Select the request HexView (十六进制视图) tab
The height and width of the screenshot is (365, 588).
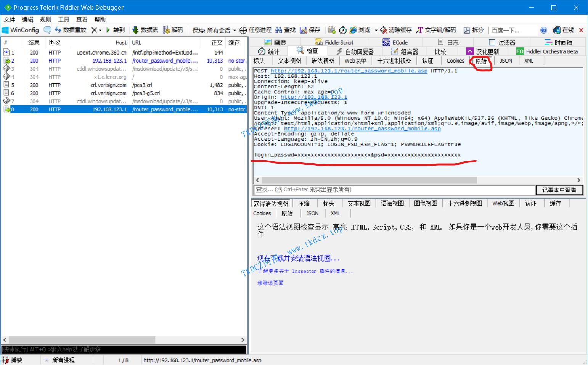point(394,61)
